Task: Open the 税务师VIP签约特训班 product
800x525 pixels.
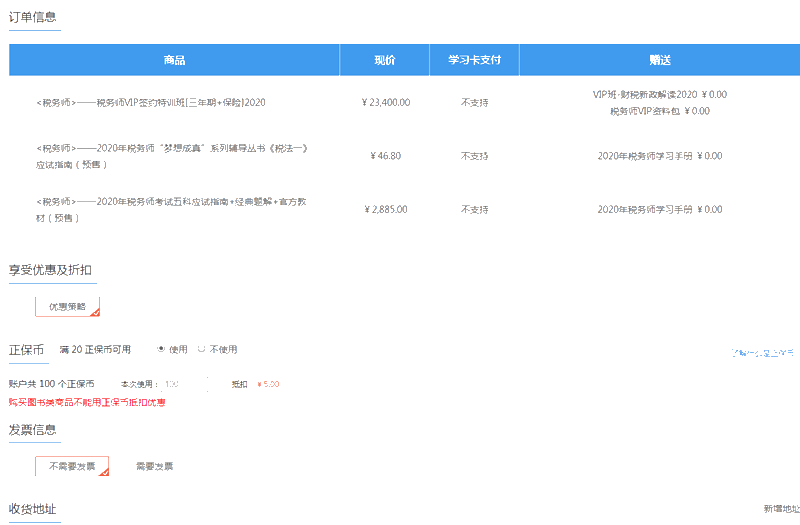Action: pos(150,102)
